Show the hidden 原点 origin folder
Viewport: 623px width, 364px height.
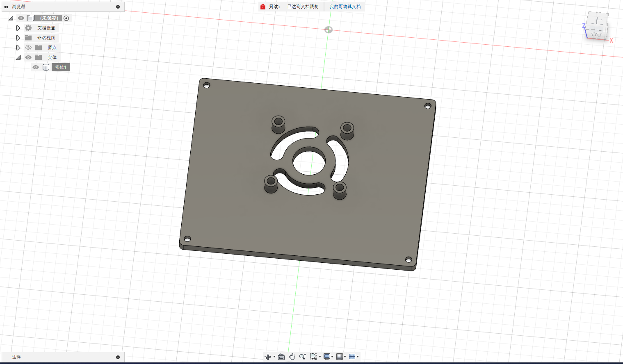(x=28, y=48)
